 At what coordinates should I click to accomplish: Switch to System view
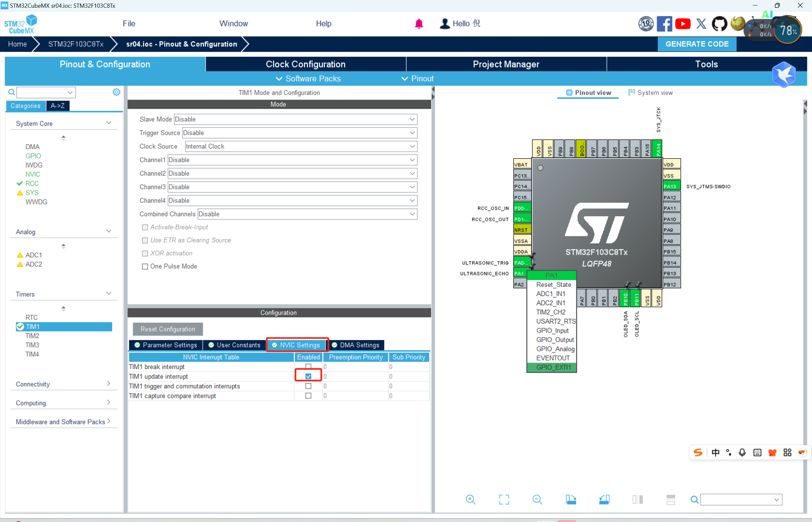pyautogui.click(x=650, y=92)
